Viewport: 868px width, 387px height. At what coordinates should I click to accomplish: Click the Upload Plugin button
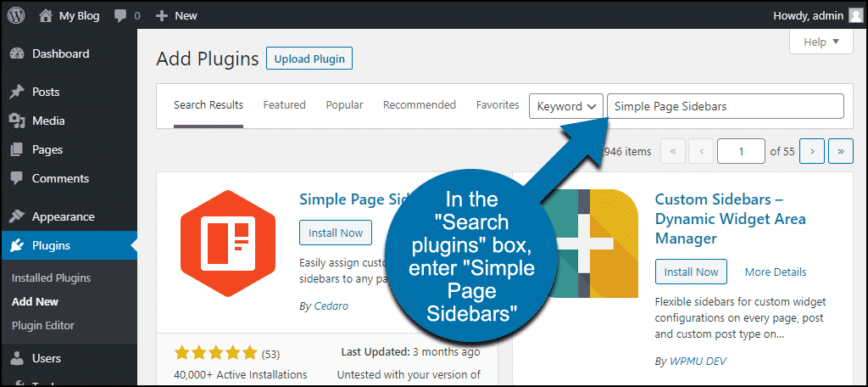pyautogui.click(x=309, y=59)
